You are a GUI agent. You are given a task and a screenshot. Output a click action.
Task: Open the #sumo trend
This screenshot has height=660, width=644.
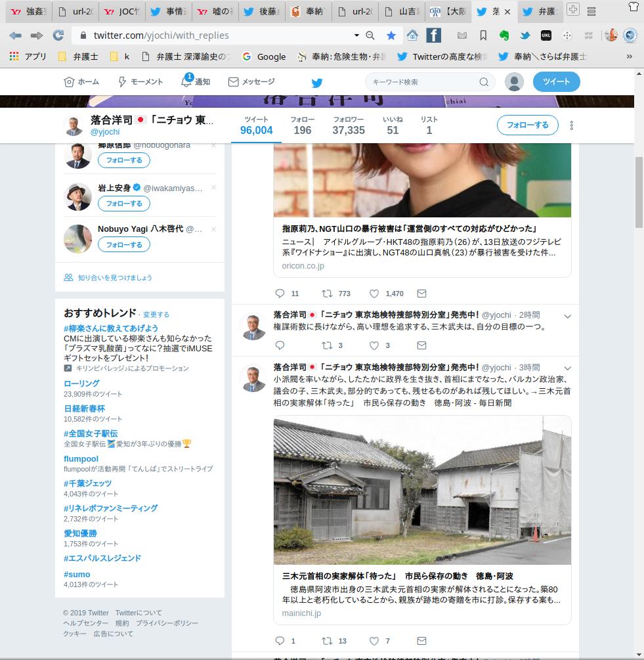77,575
